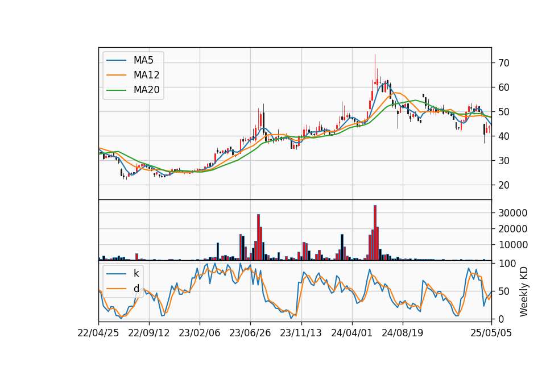Click the 23/02/06 date tick label
Image resolution: width=546 pixels, height=392 pixels.
pos(200,333)
